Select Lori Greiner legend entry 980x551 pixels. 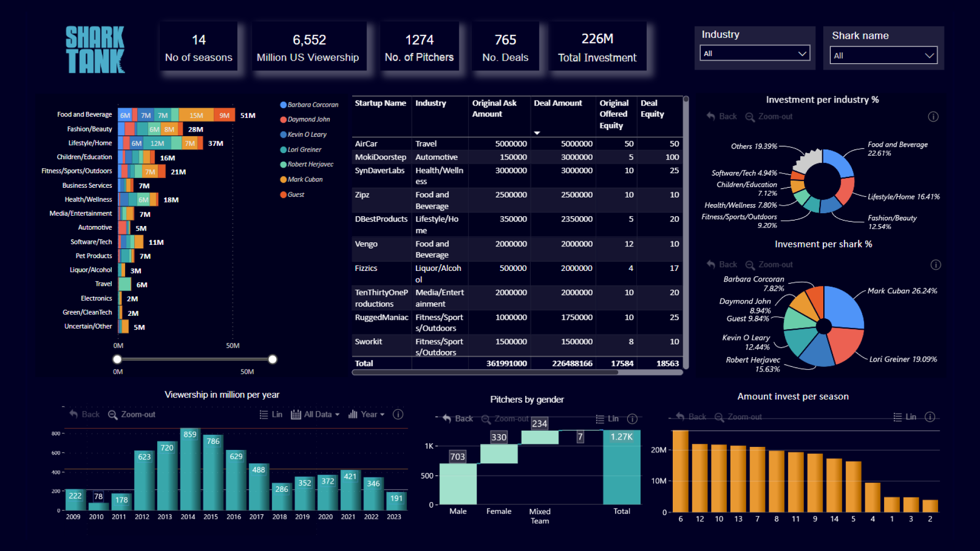(x=301, y=149)
